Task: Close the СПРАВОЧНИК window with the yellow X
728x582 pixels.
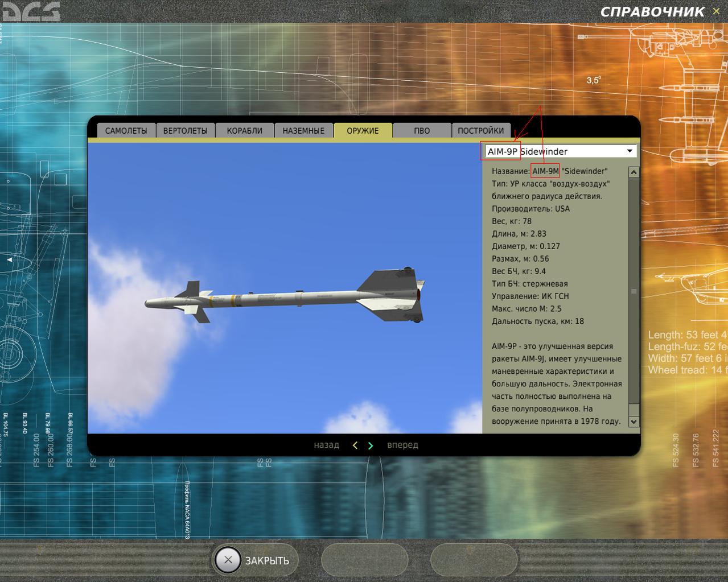Action: coord(716,11)
